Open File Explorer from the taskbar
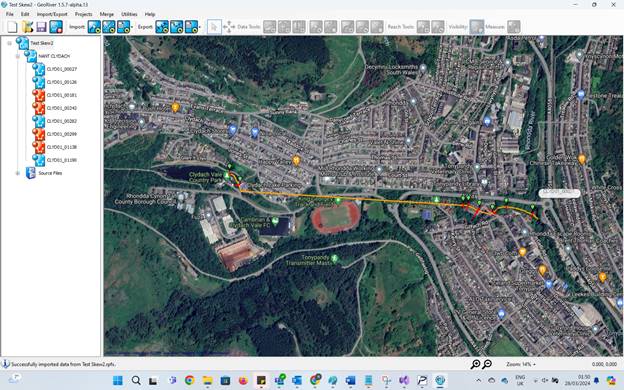This screenshot has height=390, width=624. tap(207, 380)
